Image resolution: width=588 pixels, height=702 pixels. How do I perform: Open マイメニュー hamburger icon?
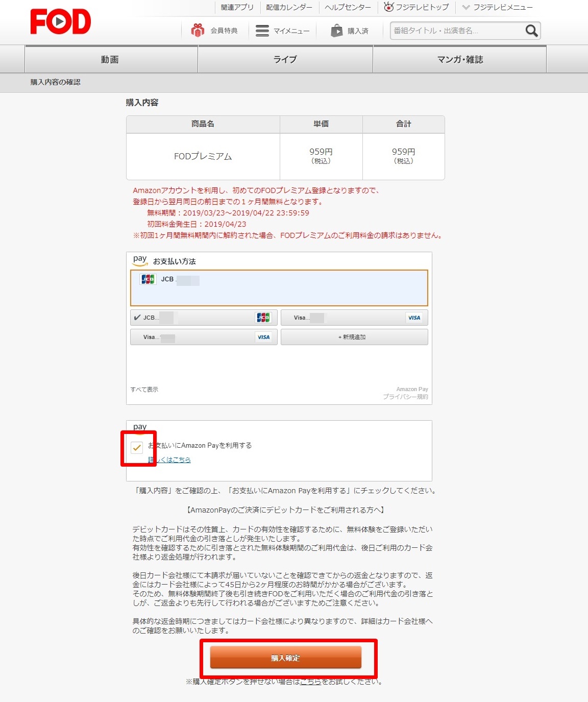tap(262, 31)
